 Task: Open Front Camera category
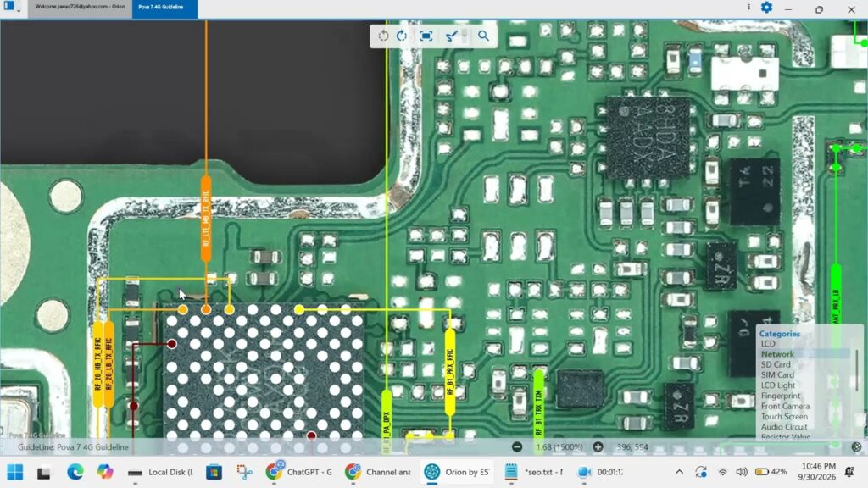pyautogui.click(x=785, y=406)
